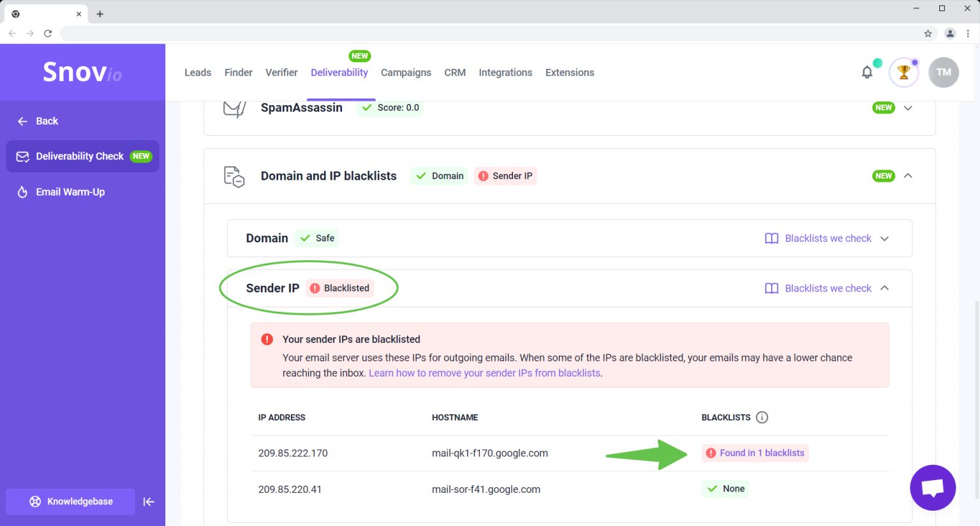
Task: Click the trophy achievements icon
Action: (904, 72)
